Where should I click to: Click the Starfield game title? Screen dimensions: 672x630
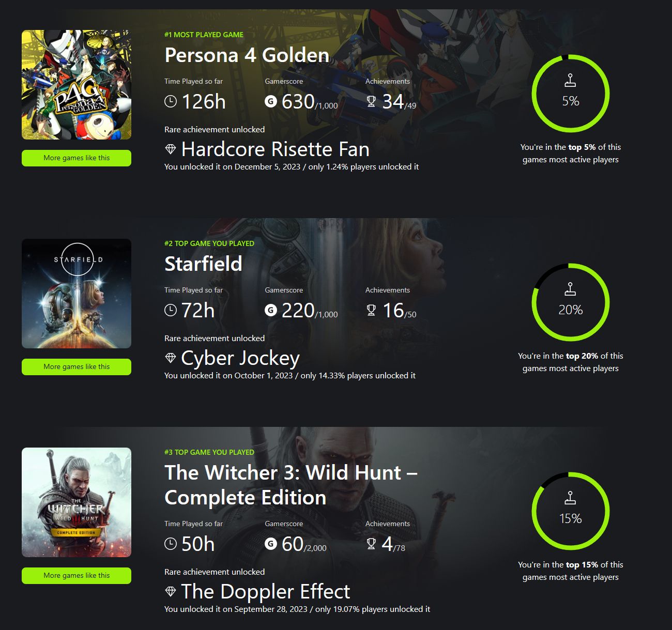pyautogui.click(x=203, y=264)
